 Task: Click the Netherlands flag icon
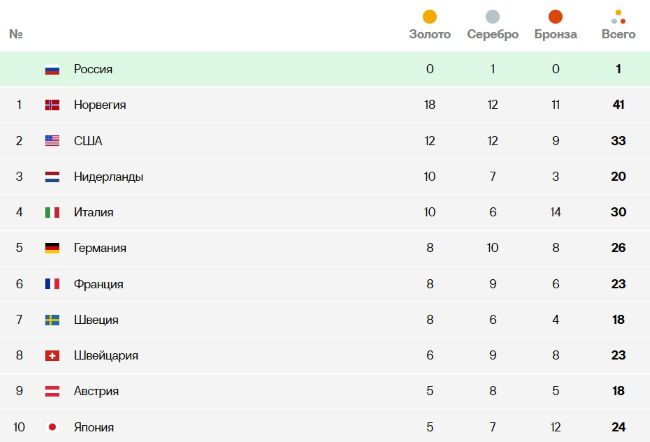(52, 177)
